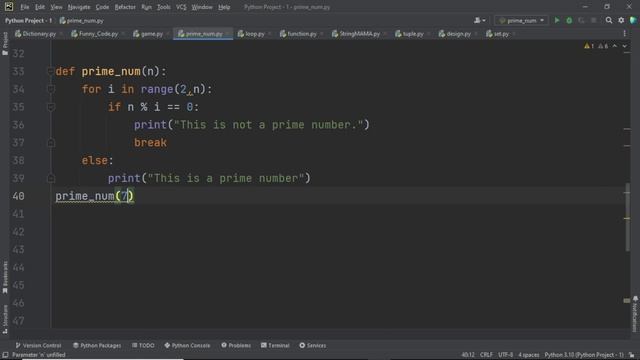Click fold end marker at line 39
Screen dimensions: 640x360
tap(51, 178)
